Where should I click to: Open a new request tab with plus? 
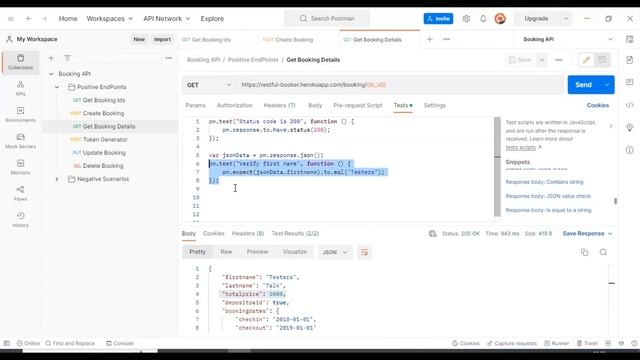point(429,40)
